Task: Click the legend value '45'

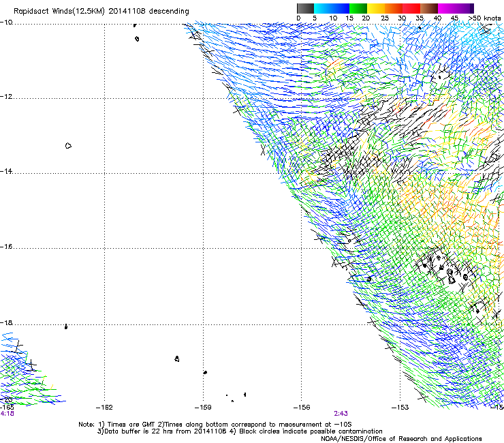Action: click(x=454, y=18)
